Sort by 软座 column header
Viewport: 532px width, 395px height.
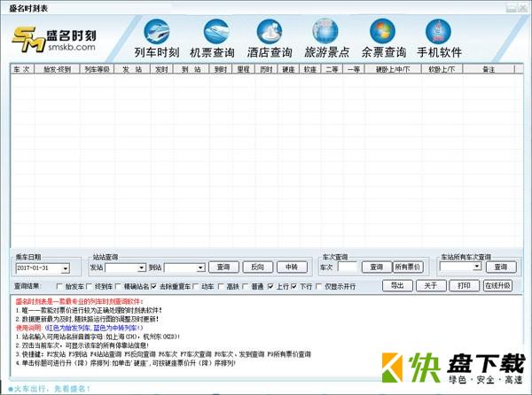pos(310,69)
